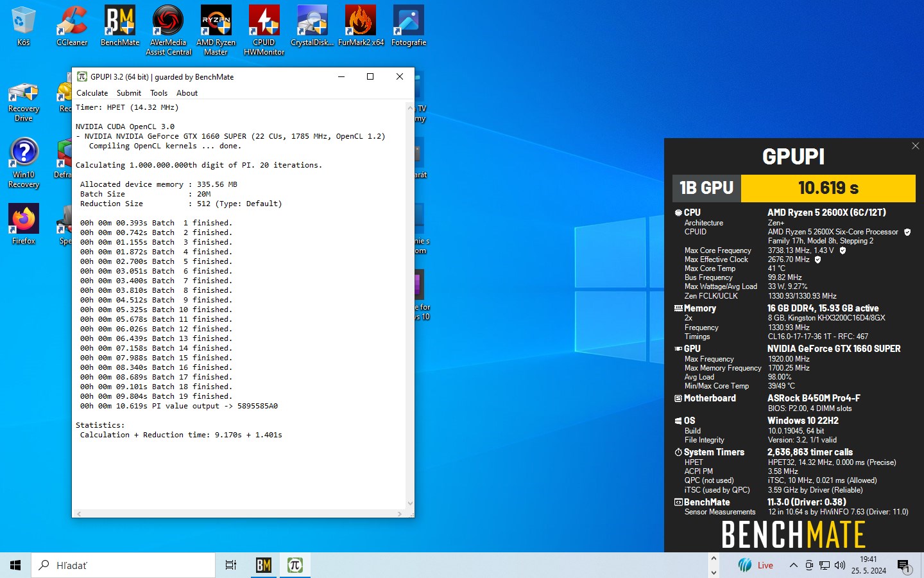Open the Fotografie desktop shortcut

(x=409, y=26)
